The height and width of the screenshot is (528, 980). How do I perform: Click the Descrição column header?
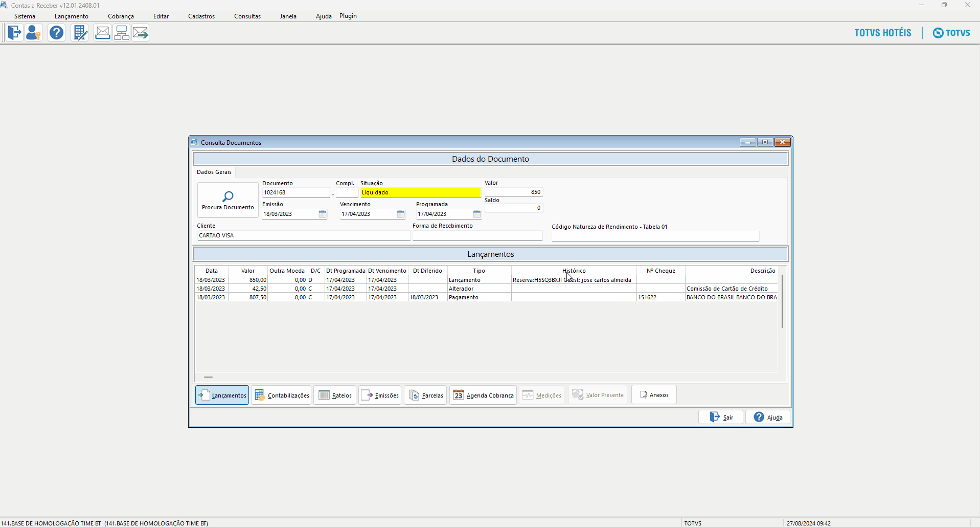[x=732, y=271]
